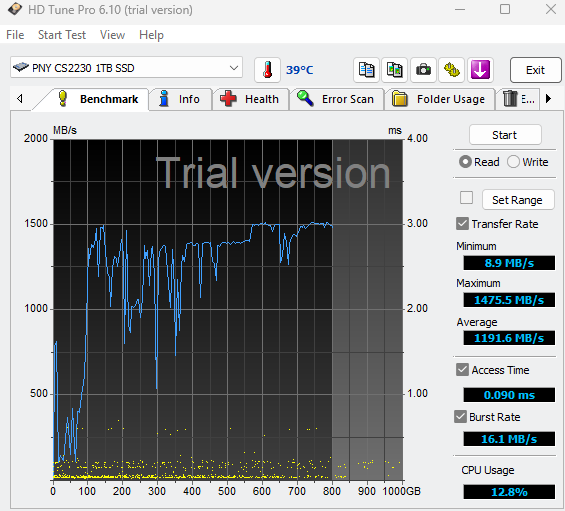Click the thermometer temperature icon

click(x=267, y=70)
